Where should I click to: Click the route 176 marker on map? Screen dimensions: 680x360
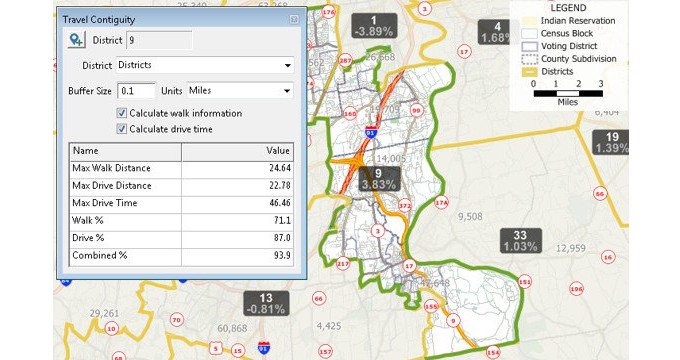329,12
